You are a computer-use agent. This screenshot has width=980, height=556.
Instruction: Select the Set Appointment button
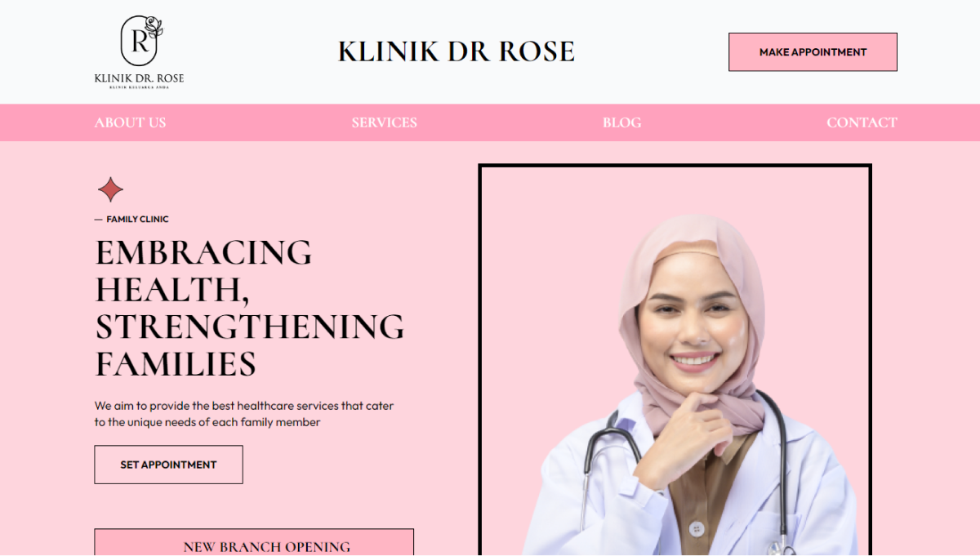(x=168, y=465)
